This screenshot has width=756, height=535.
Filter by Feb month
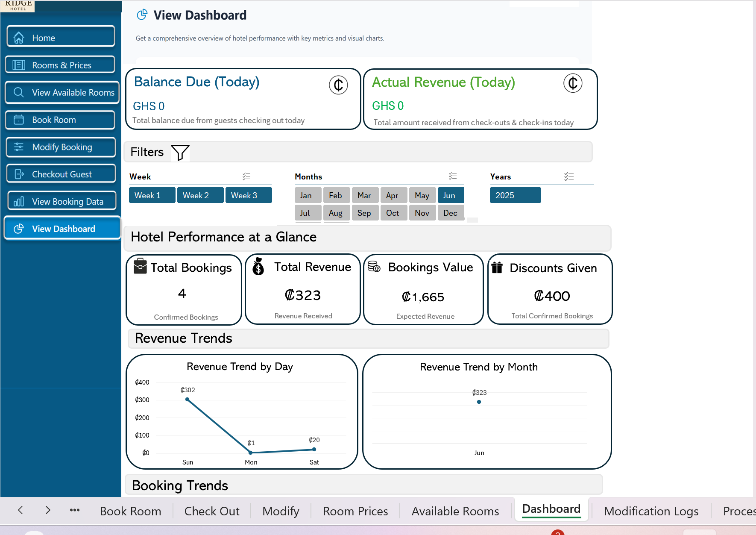click(x=337, y=195)
